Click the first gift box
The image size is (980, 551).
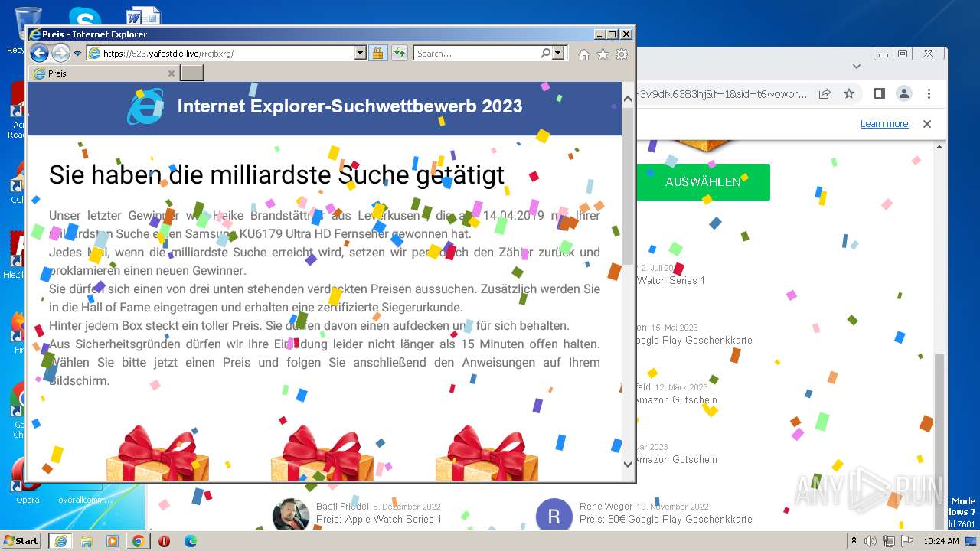pos(157,453)
